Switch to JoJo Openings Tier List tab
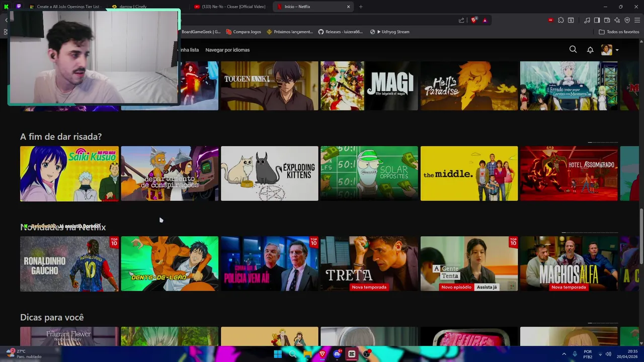The height and width of the screenshot is (362, 644). [65, 7]
